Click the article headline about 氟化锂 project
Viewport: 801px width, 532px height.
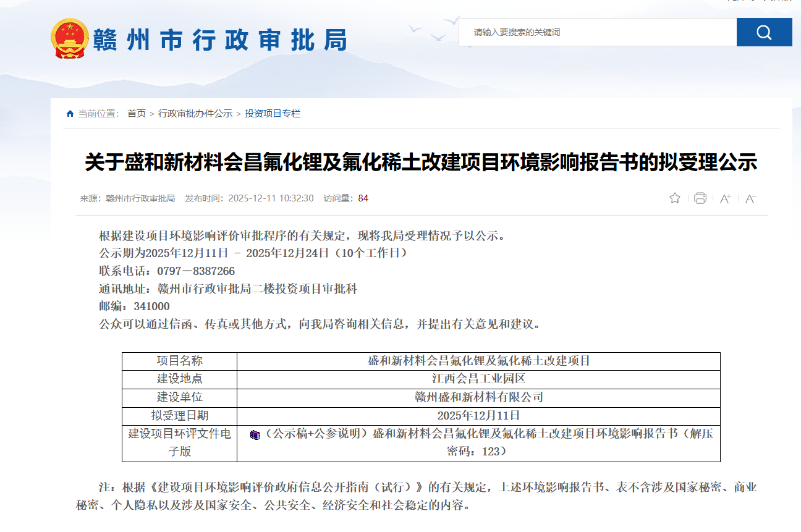click(x=421, y=163)
